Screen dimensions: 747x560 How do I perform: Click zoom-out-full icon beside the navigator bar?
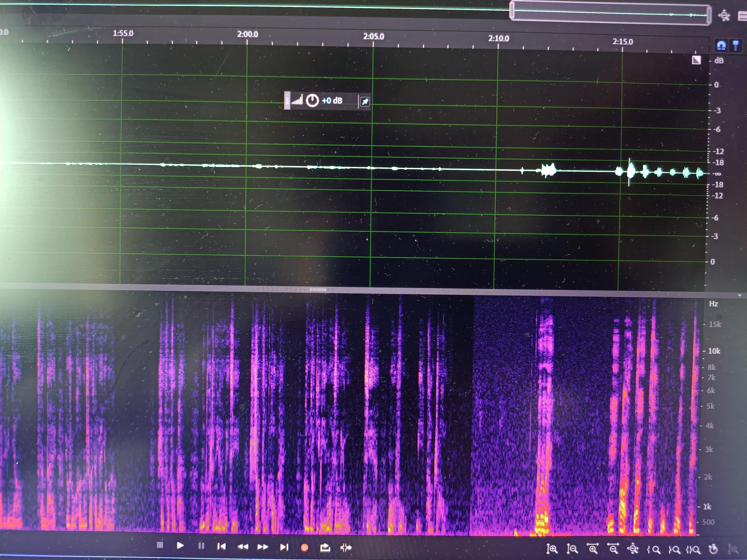pyautogui.click(x=724, y=16)
